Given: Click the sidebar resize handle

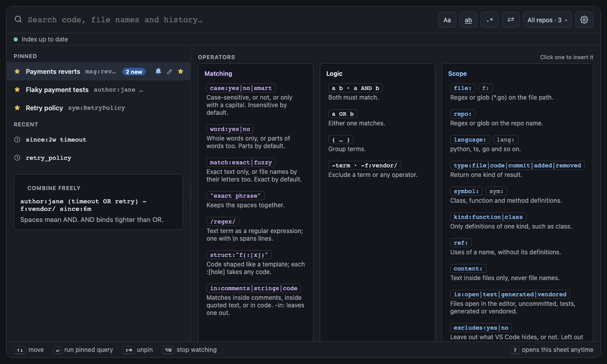Looking at the screenshot, I should point(191,194).
